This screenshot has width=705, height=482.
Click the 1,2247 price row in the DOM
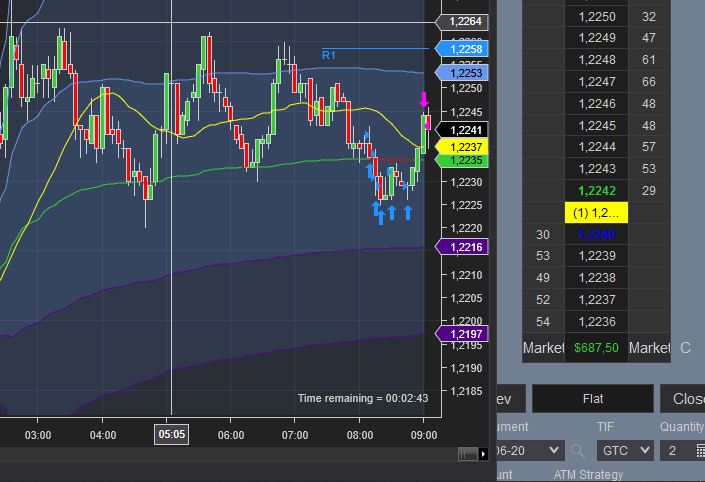point(596,81)
